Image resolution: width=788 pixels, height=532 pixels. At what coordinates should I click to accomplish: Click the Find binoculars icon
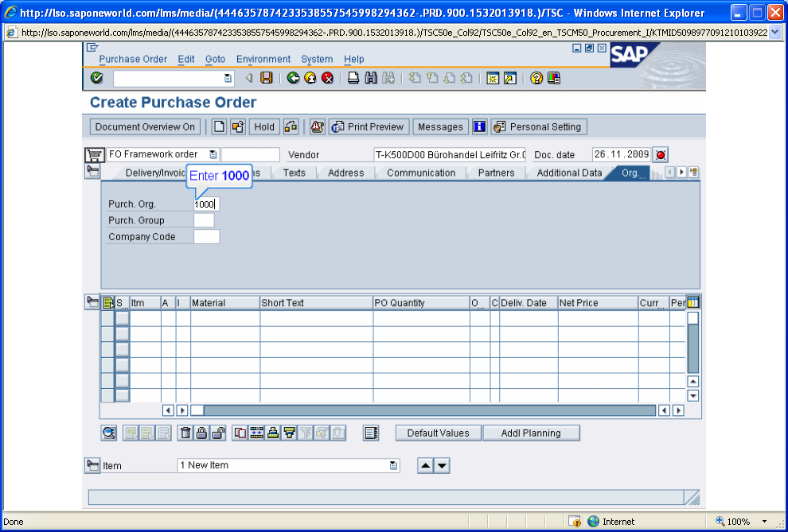point(371,78)
